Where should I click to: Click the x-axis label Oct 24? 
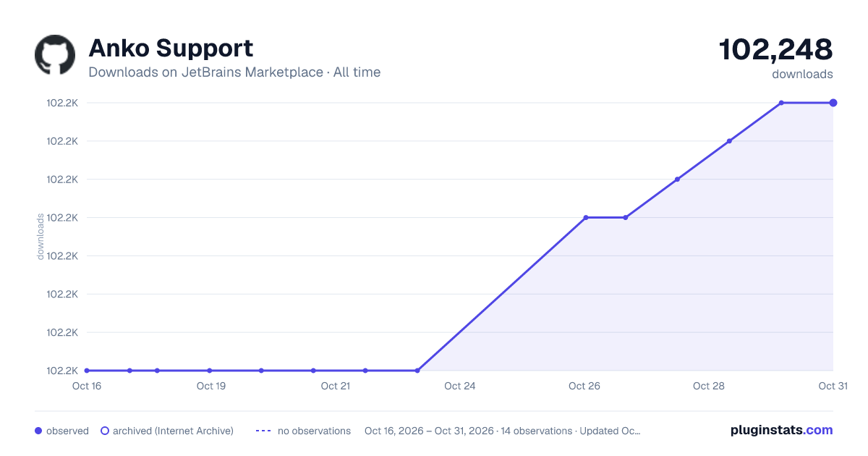coord(460,386)
